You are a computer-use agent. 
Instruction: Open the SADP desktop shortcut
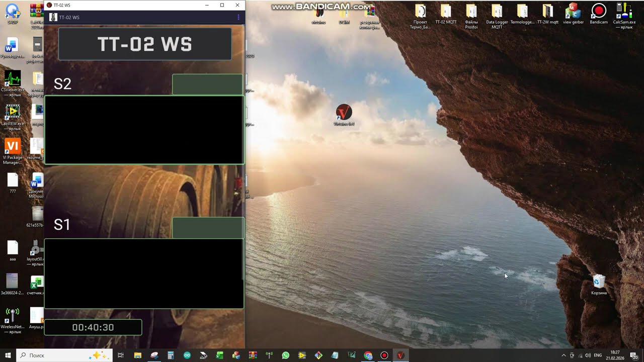tap(13, 14)
